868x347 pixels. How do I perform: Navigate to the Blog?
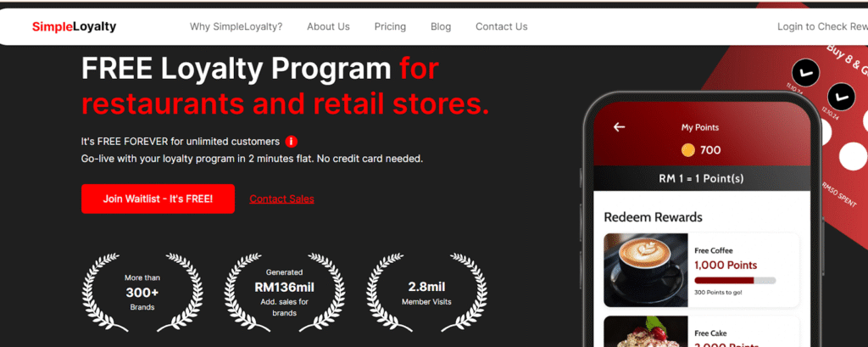pos(441,26)
